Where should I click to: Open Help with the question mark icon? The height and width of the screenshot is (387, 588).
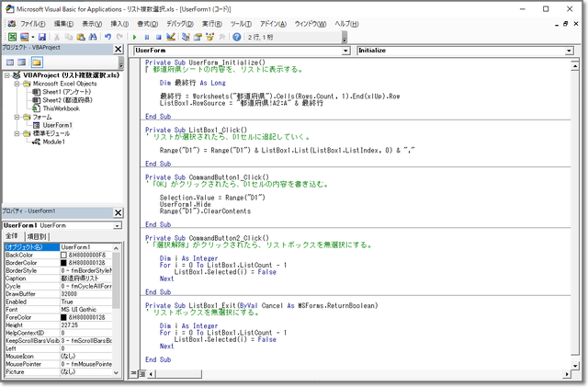237,37
